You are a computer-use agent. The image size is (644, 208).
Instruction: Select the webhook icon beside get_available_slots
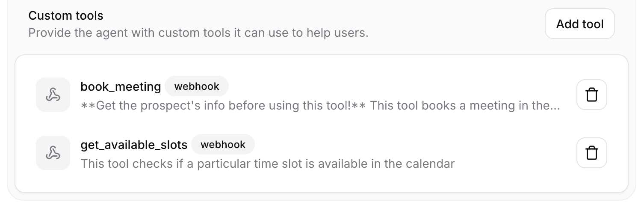tap(53, 153)
